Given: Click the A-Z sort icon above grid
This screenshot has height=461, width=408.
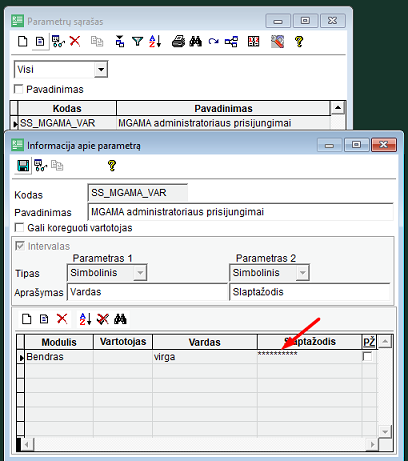Looking at the screenshot, I should pos(85,319).
